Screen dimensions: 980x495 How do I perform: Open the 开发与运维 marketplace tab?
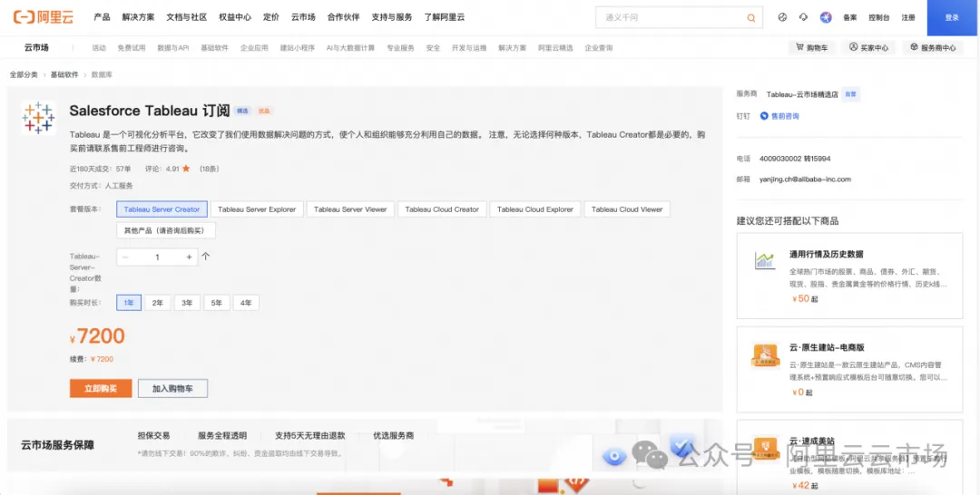(x=469, y=47)
